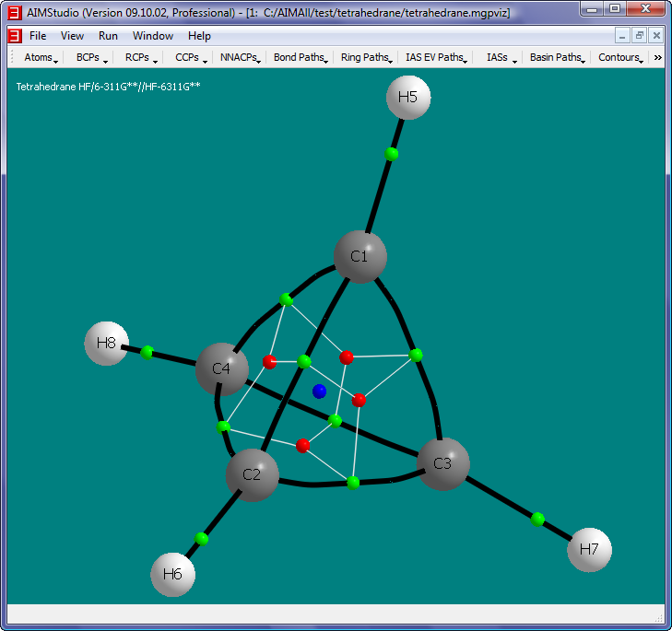The height and width of the screenshot is (631, 672).
Task: Open the Contours toolbar dropdown
Action: coord(620,57)
